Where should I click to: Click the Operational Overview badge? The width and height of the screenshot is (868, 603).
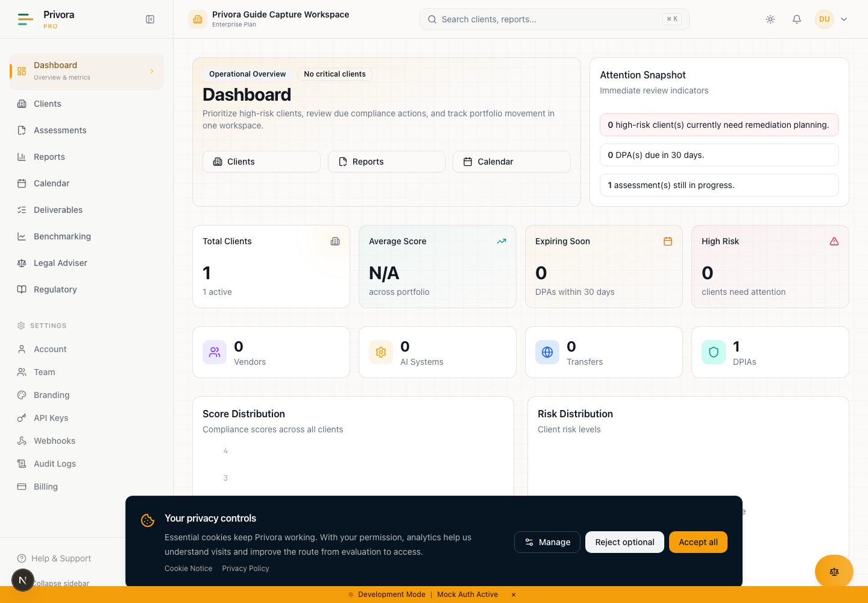(247, 74)
